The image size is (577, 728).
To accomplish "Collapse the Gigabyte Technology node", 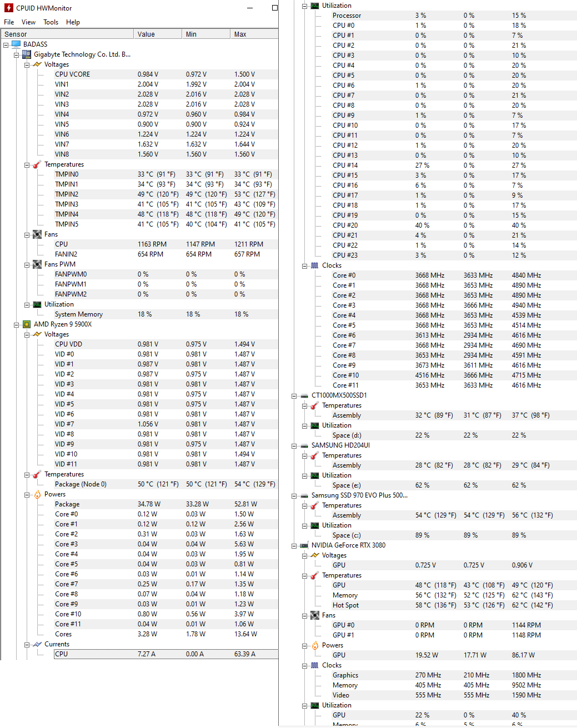I will 16,54.
